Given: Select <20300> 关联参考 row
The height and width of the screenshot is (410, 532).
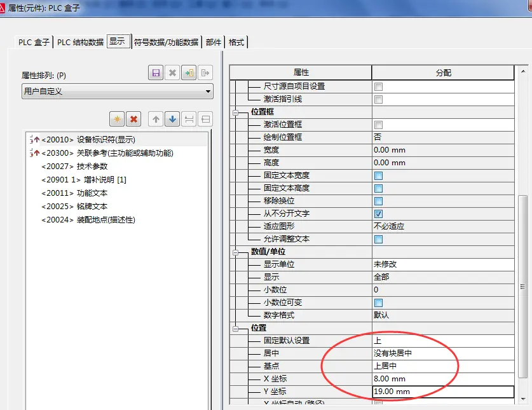Looking at the screenshot, I should click(118, 153).
